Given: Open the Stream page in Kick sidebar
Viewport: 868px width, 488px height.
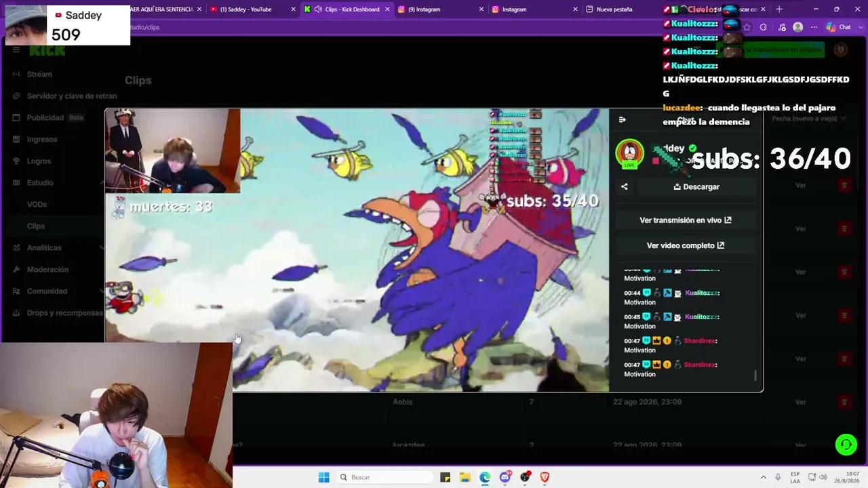Looking at the screenshot, I should click(x=39, y=74).
